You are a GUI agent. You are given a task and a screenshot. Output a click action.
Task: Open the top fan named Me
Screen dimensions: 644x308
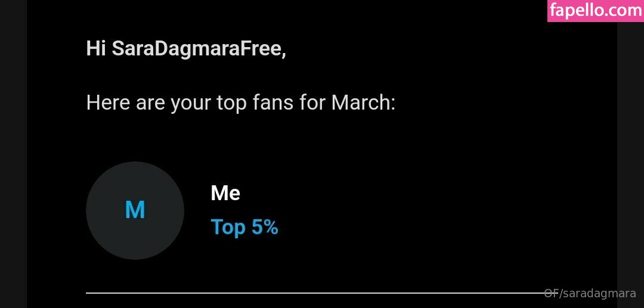point(225,193)
